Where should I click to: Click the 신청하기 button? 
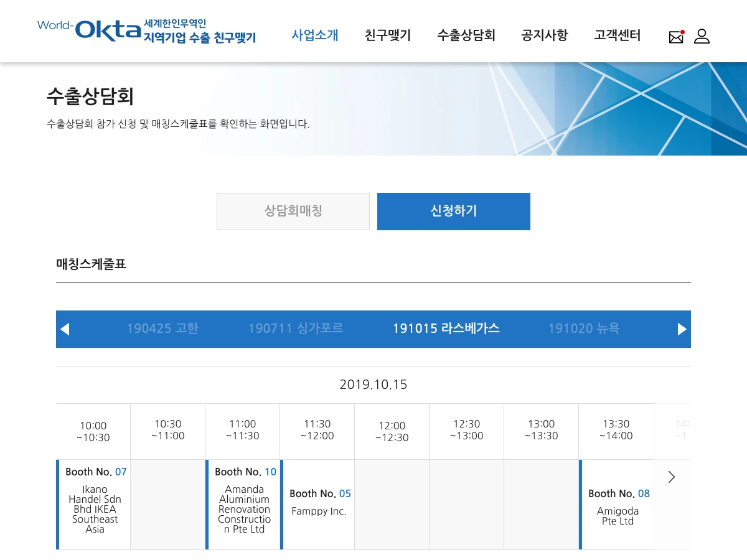tap(454, 212)
